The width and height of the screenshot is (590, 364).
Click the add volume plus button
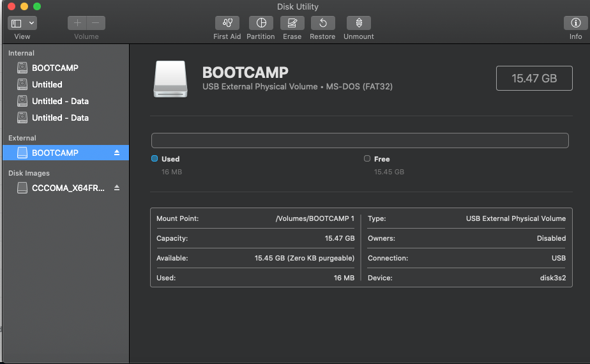tap(77, 23)
